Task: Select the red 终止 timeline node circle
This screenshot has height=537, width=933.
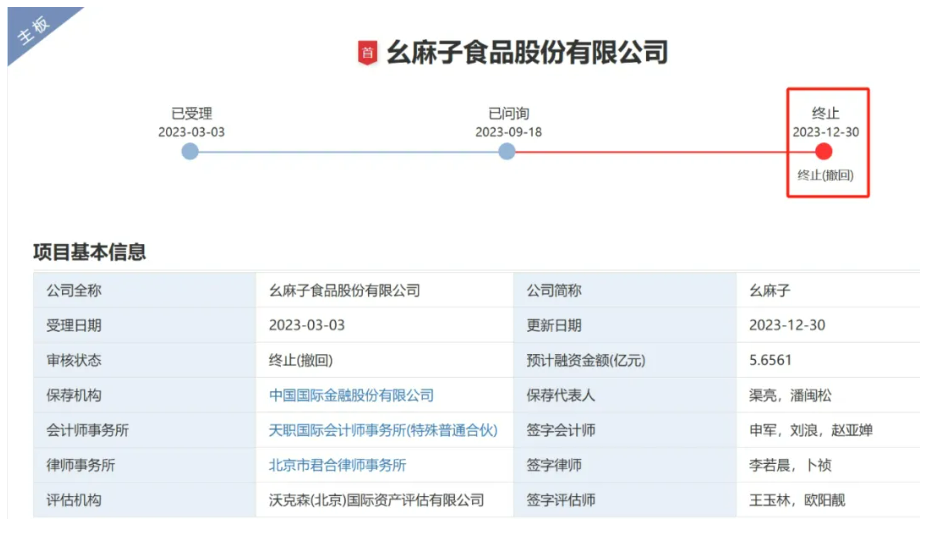Action: click(824, 151)
